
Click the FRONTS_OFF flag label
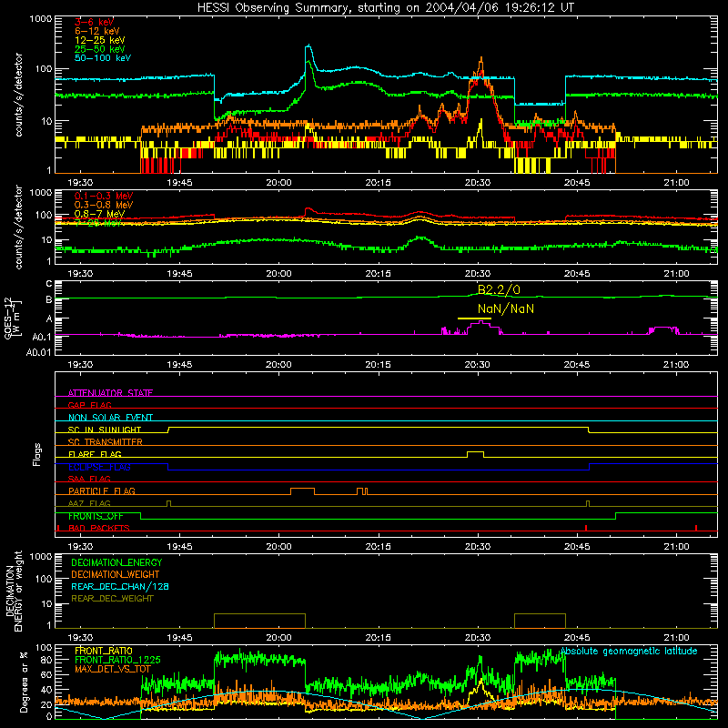[96, 516]
